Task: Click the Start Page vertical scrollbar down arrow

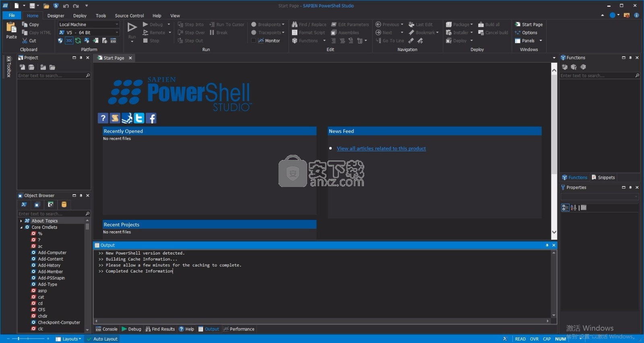Action: point(554,232)
